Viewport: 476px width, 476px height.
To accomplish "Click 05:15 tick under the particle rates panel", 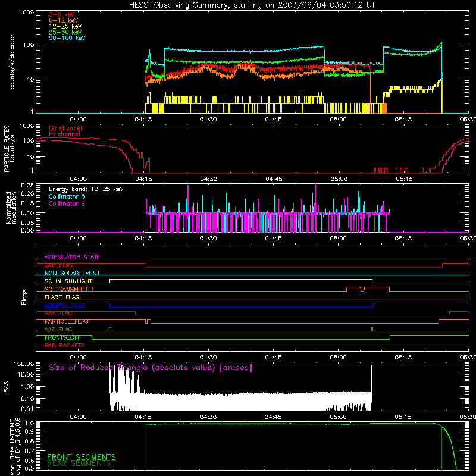I will point(404,179).
